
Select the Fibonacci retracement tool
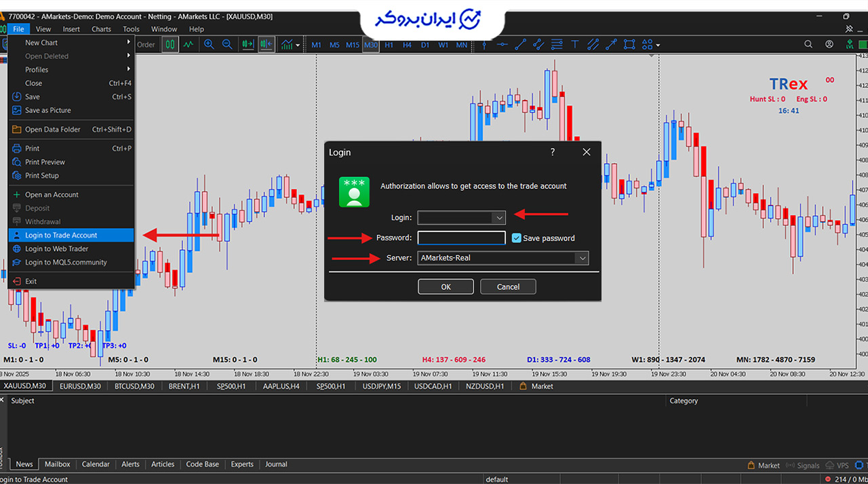tap(557, 45)
